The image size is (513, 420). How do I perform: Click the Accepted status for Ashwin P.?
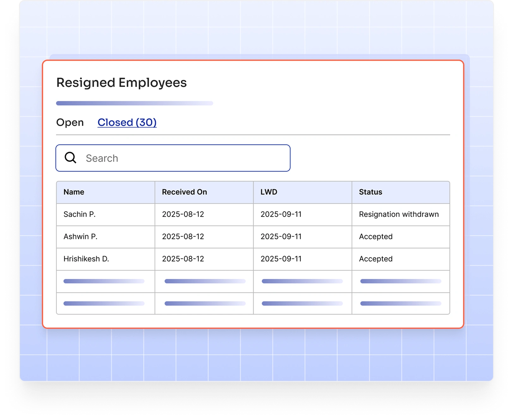[375, 237]
